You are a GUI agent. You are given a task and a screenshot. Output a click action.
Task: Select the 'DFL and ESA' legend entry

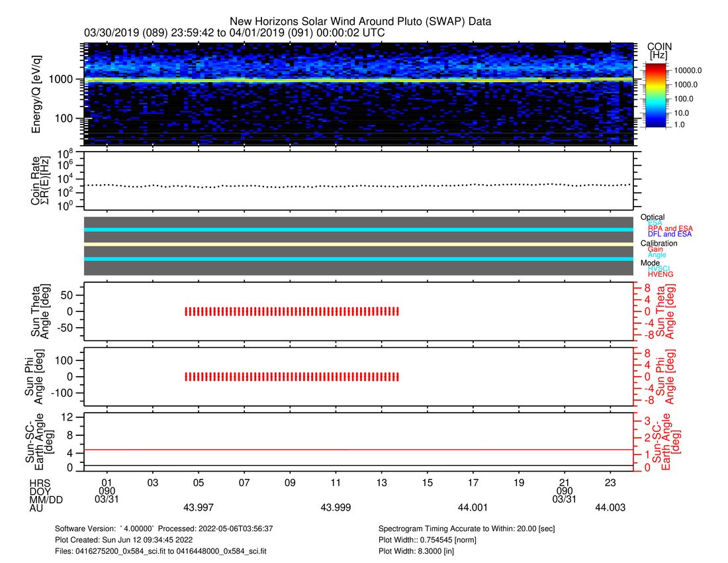670,234
